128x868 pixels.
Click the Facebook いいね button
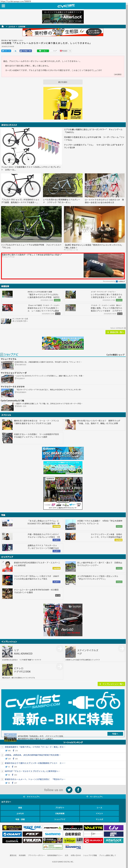pyautogui.click(x=26, y=51)
